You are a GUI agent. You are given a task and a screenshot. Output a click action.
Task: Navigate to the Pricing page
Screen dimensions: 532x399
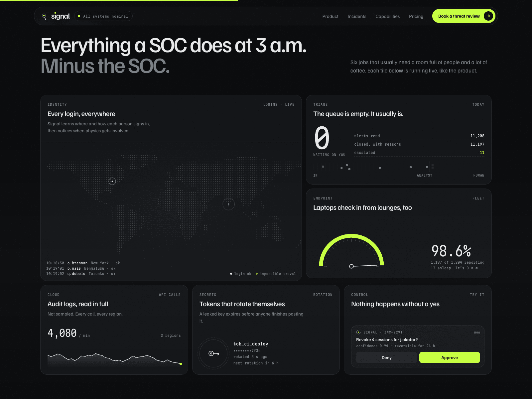pyautogui.click(x=416, y=16)
